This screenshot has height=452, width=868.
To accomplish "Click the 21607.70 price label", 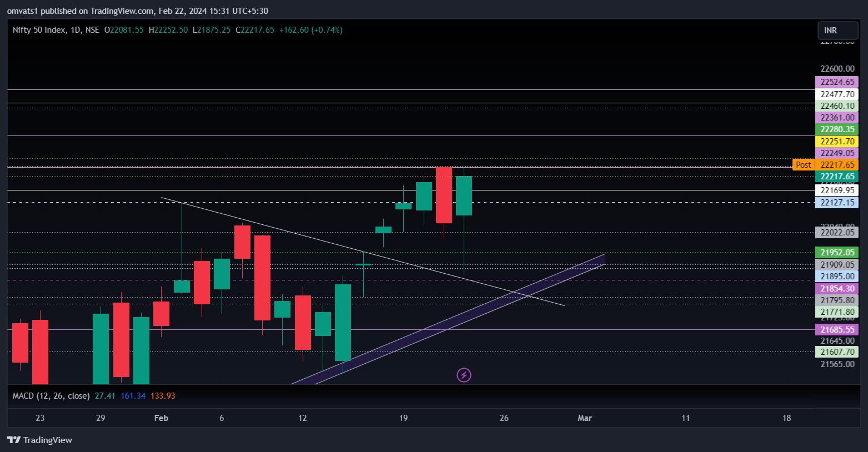I will (x=837, y=352).
